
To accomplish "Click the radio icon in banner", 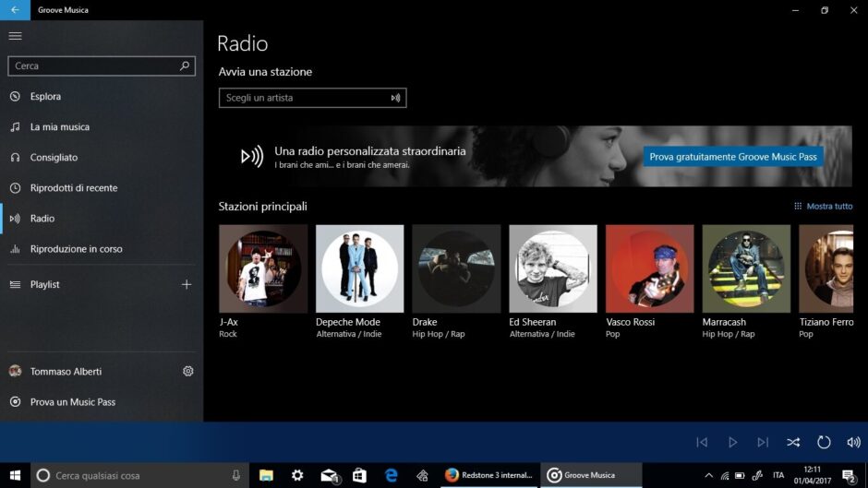I will click(x=252, y=157).
